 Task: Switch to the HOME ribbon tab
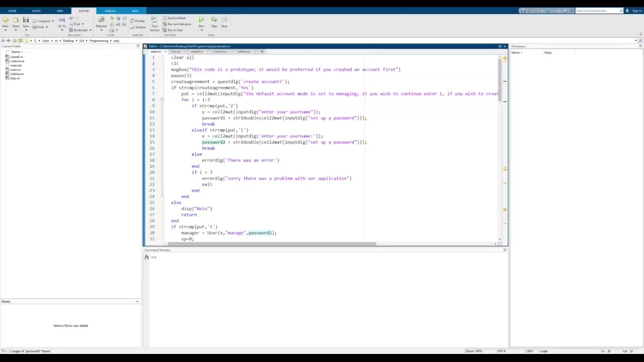pos(12,11)
